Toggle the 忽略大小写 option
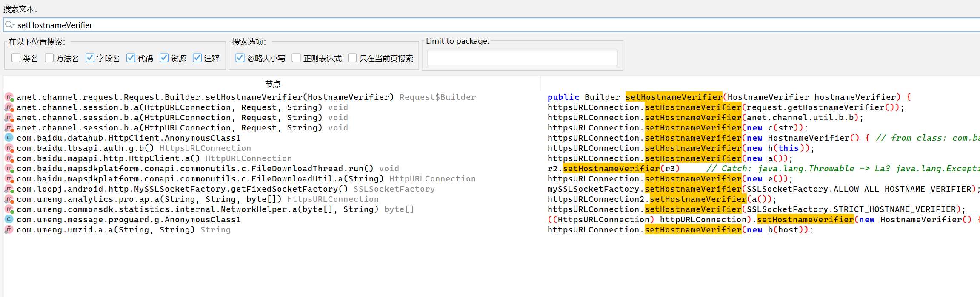 point(240,58)
